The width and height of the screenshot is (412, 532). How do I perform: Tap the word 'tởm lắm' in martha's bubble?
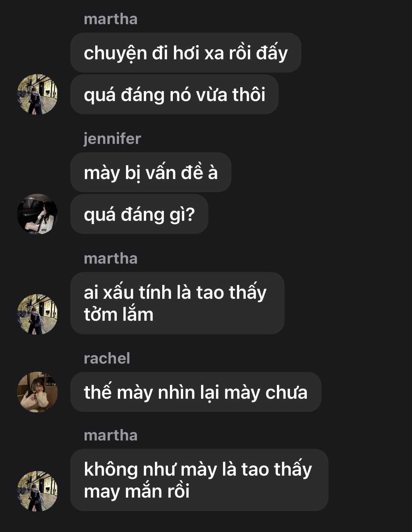coord(119,314)
